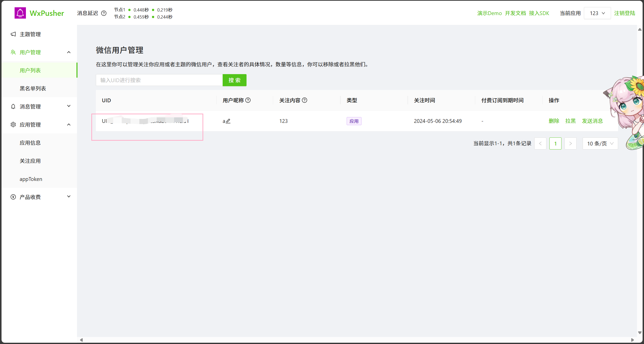Image resolution: width=644 pixels, height=344 pixels.
Task: Click the message delay help question icon
Action: pyautogui.click(x=104, y=13)
